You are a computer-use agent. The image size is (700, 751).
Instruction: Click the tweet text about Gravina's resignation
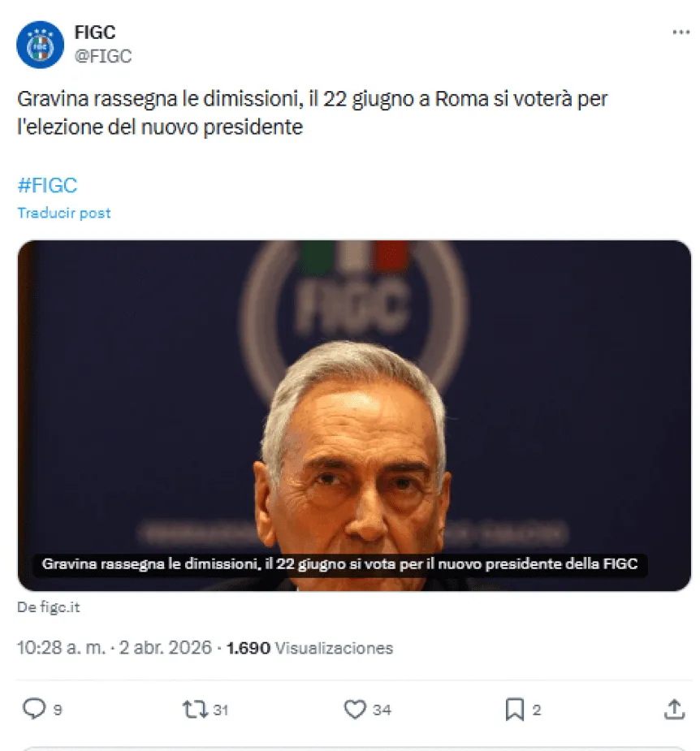pos(313,114)
